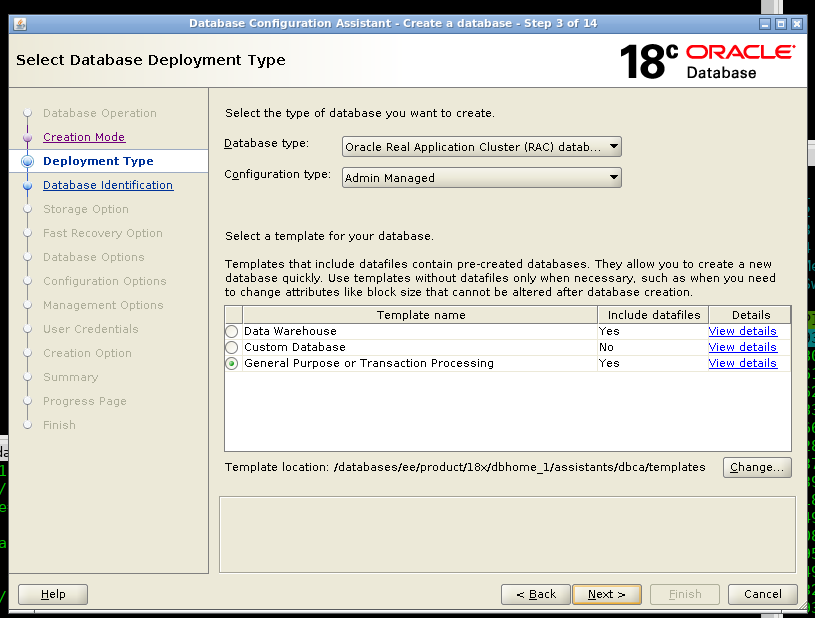The height and width of the screenshot is (618, 815).
Task: Go to the Creation Mode step
Action: click(x=84, y=137)
